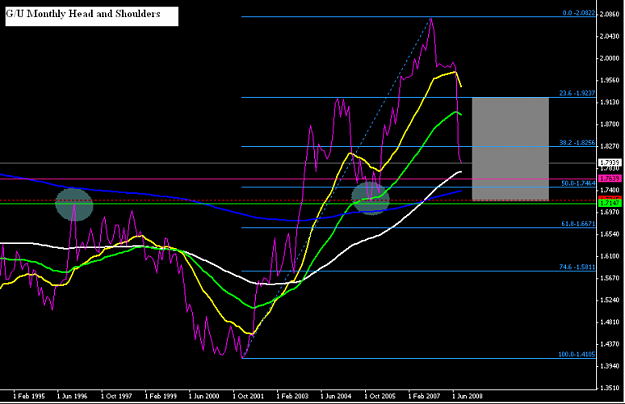Click the white 1.7939 current price tag
Viewport: 625px width, 404px height.
click(x=610, y=163)
